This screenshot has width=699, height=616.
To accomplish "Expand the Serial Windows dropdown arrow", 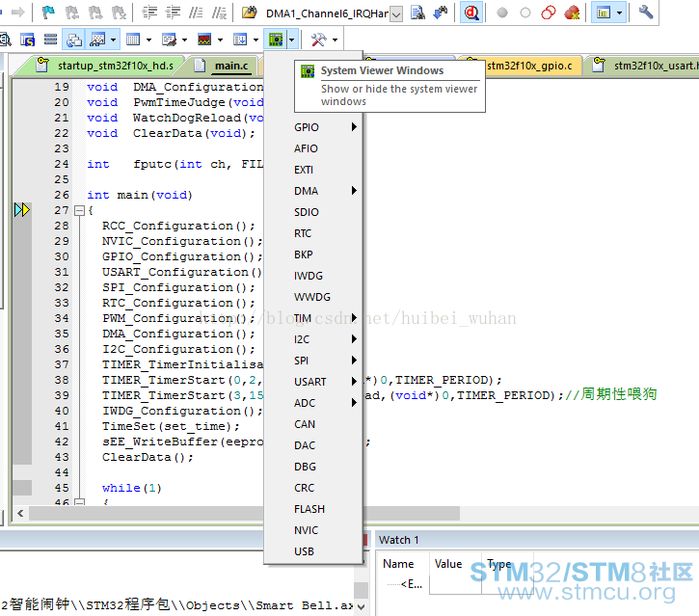I will pyautogui.click(x=184, y=40).
